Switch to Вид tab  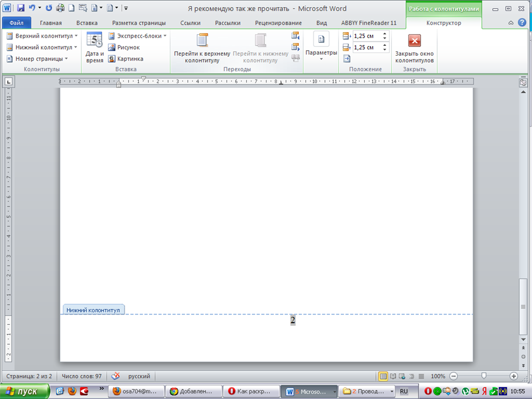click(x=322, y=23)
